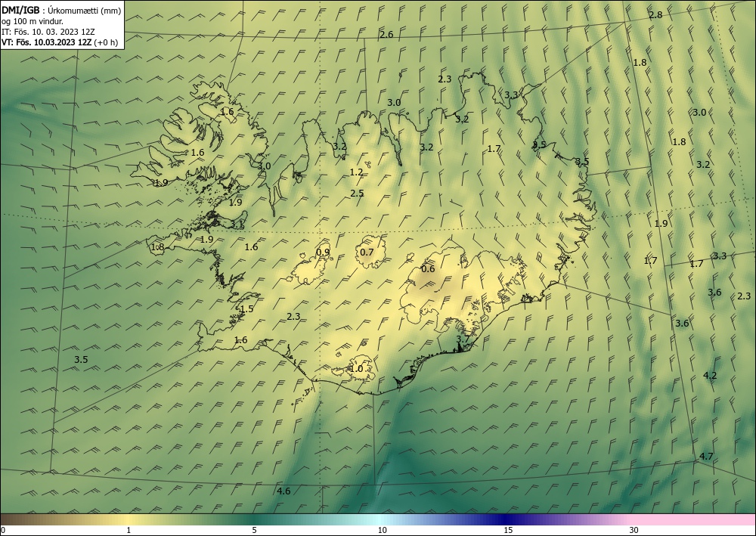Click the 4.6 value label
Viewport: 756px width, 536px height.
tap(283, 491)
